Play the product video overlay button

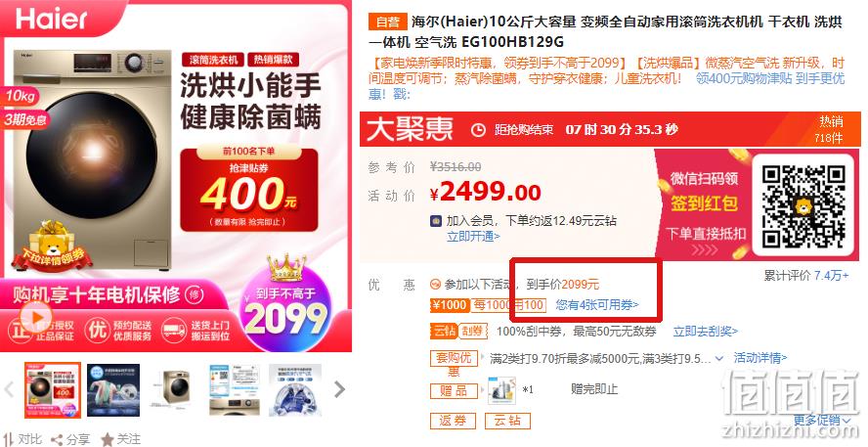point(36,317)
